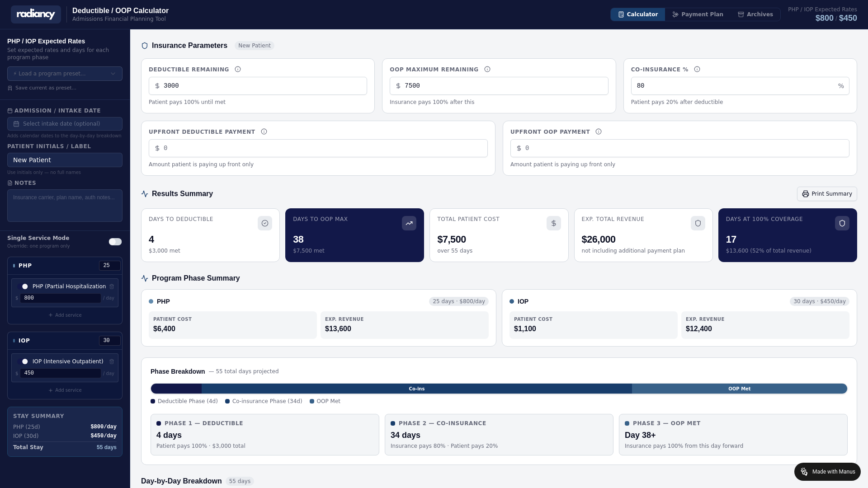The height and width of the screenshot is (488, 868).
Task: Click the info icon next to Upfront OOP Payment
Action: (599, 132)
